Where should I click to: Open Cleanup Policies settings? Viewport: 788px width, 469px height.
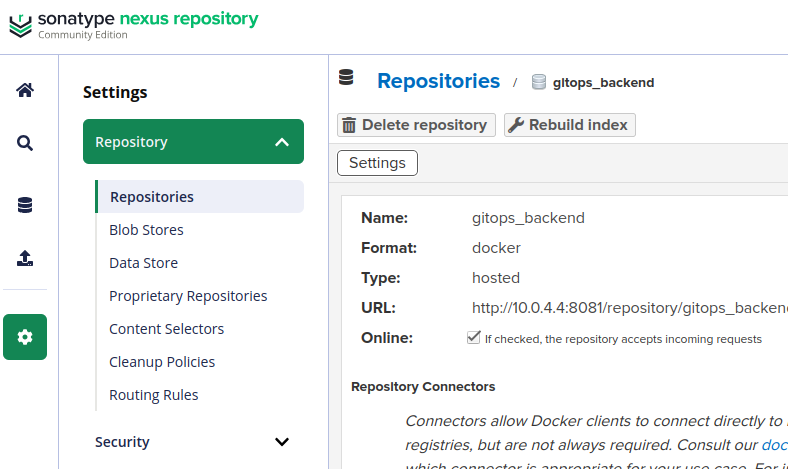162,362
